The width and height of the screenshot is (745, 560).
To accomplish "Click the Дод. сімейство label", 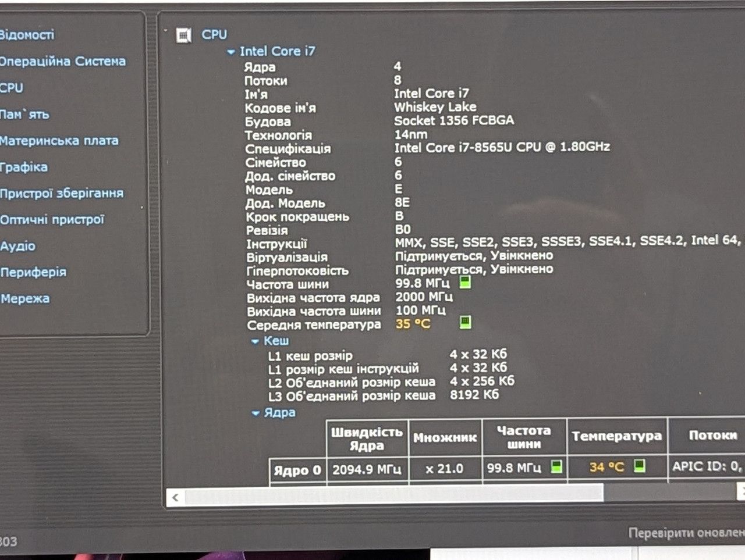I will pos(290,176).
